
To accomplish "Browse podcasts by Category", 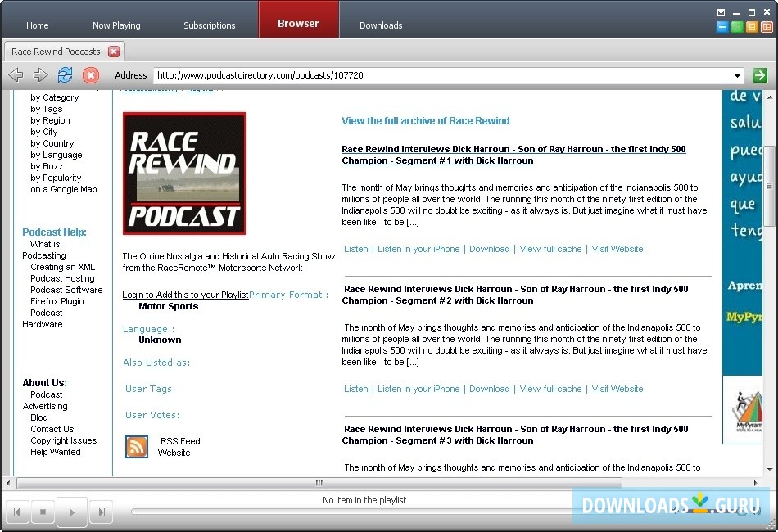I will coord(55,97).
